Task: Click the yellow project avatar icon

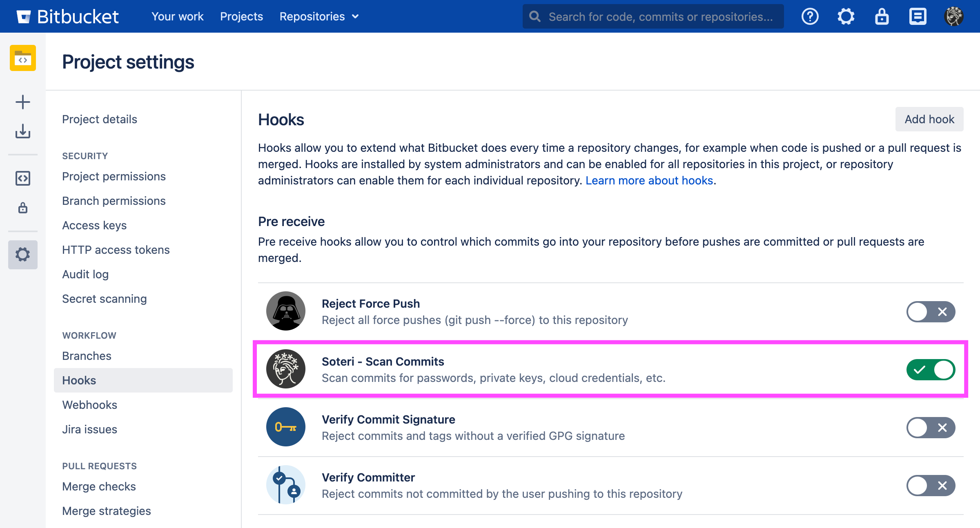Action: tap(23, 58)
